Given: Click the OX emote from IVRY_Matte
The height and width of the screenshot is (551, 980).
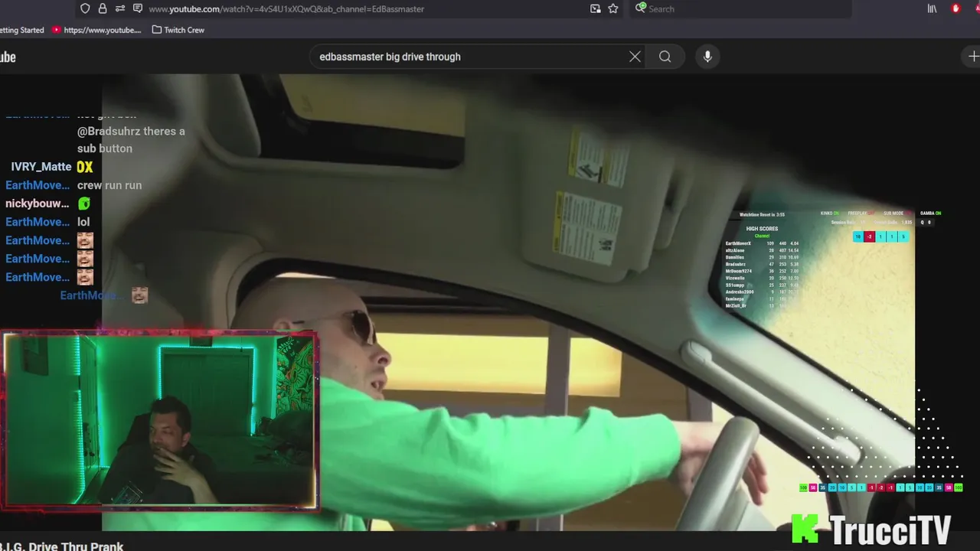Looking at the screenshot, I should (x=84, y=167).
